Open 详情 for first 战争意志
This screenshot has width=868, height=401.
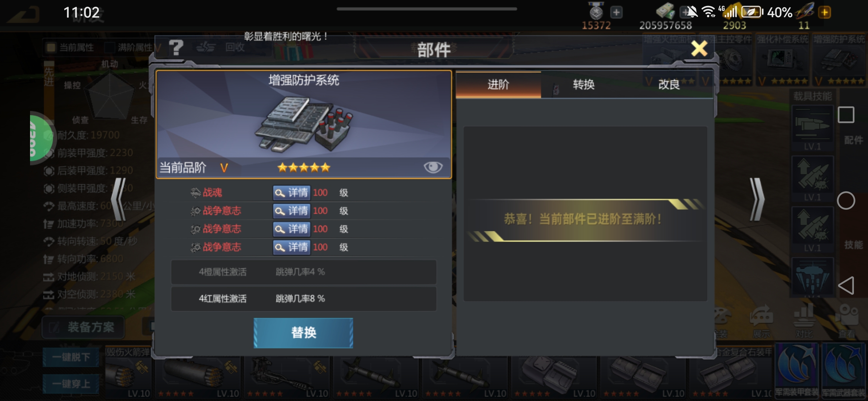click(291, 211)
